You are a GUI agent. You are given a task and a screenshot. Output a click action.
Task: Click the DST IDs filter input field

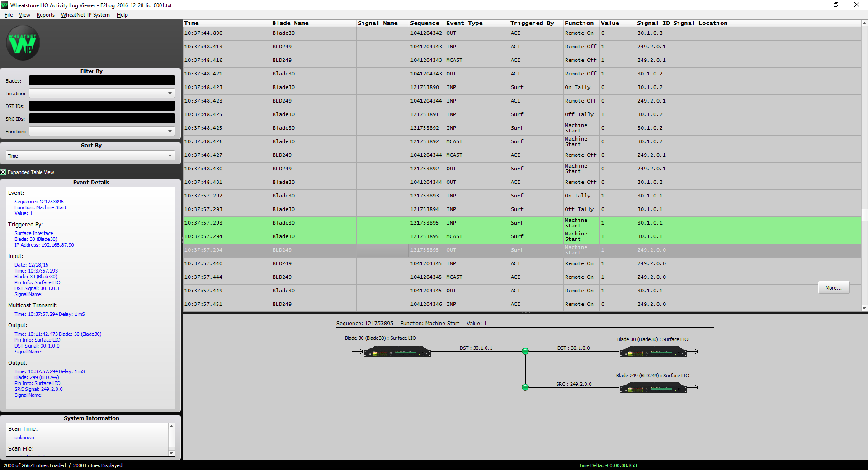pos(102,106)
